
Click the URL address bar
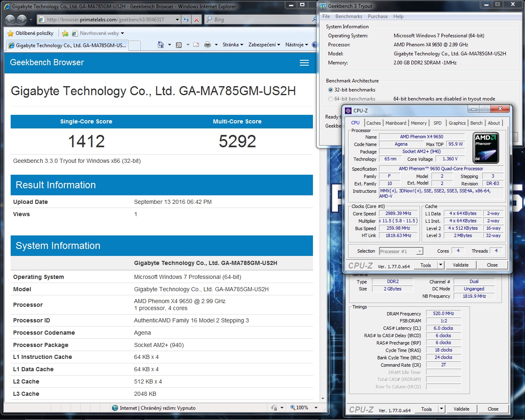pos(106,19)
